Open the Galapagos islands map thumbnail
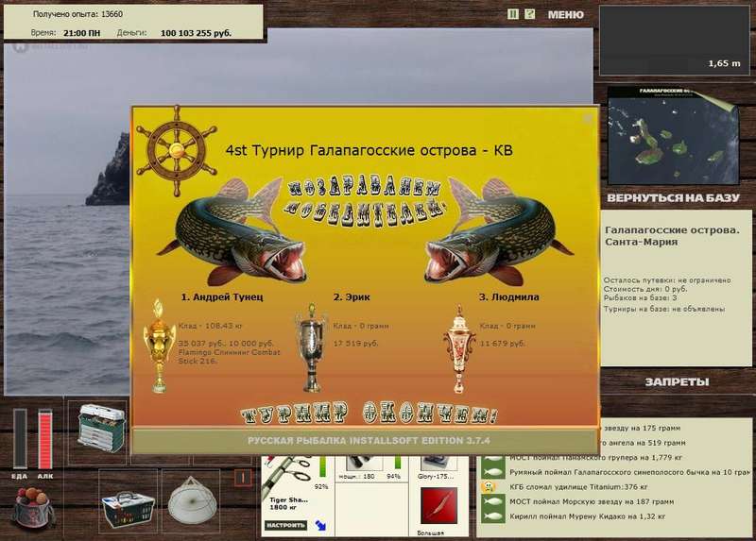The width and height of the screenshot is (756, 541). [x=673, y=137]
